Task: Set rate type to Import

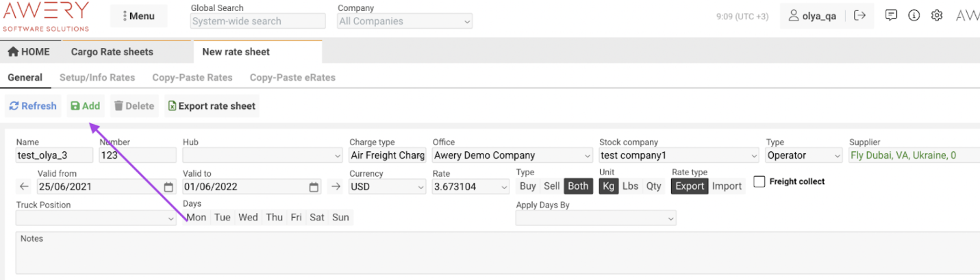Action: coord(727,186)
